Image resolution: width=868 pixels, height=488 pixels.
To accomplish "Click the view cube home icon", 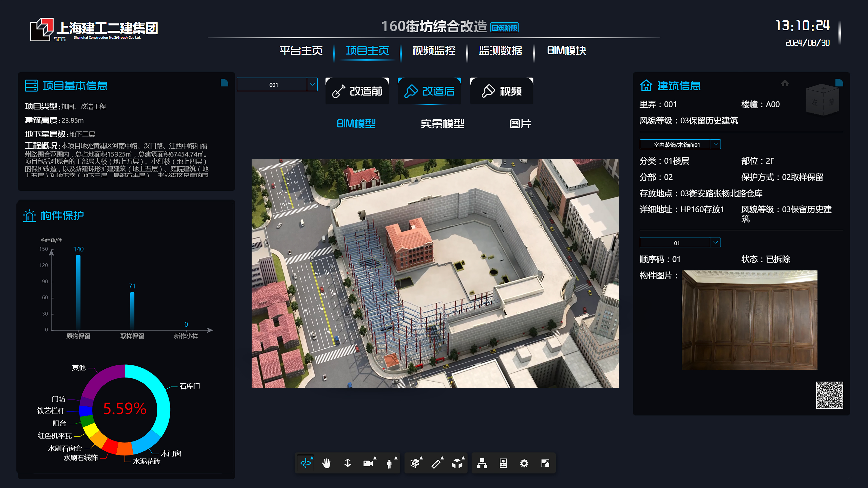I will point(785,83).
